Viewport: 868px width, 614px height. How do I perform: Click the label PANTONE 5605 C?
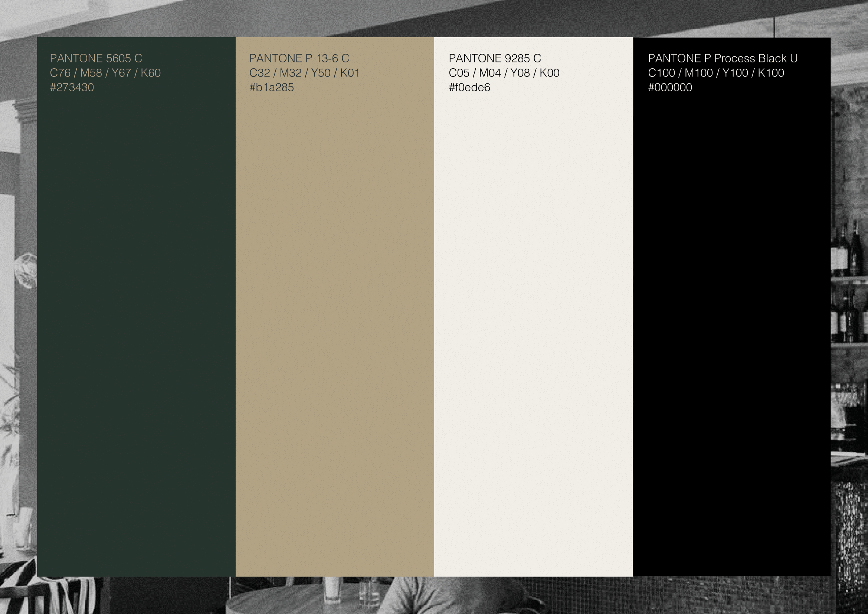96,58
